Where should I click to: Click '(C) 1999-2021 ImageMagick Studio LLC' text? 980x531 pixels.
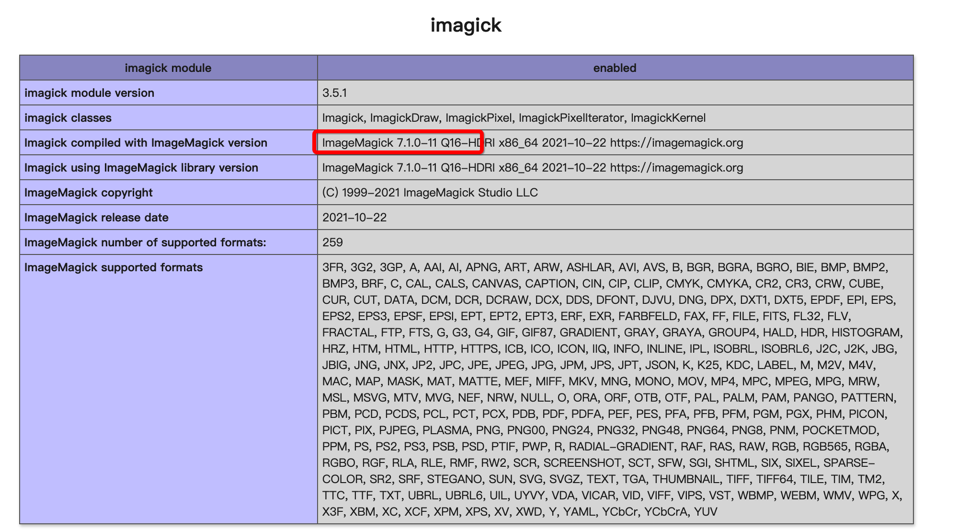point(430,192)
